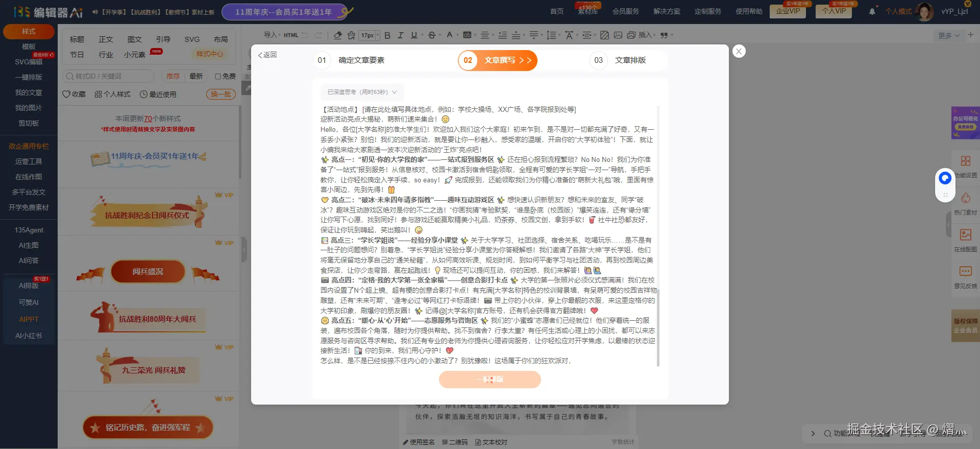Select the 抗战胜利80周年大阅兵 style thumbnail
This screenshot has width=980, height=449.
point(148,318)
